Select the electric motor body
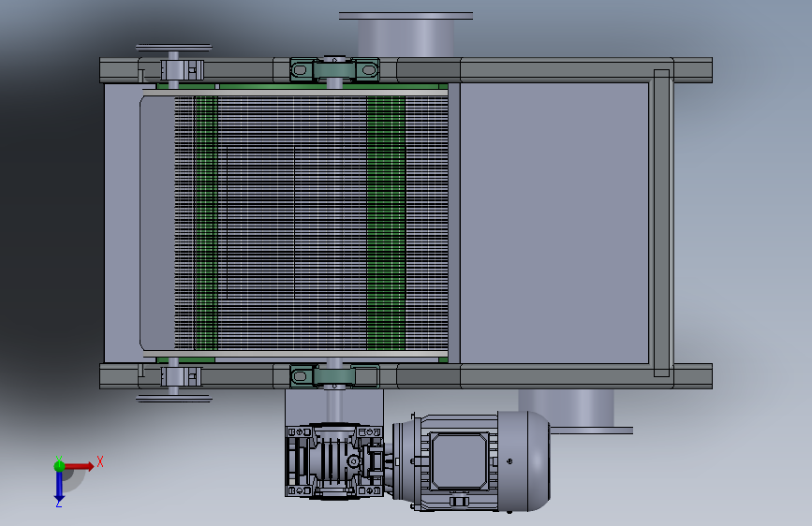This screenshot has height=526, width=812. coord(470,461)
